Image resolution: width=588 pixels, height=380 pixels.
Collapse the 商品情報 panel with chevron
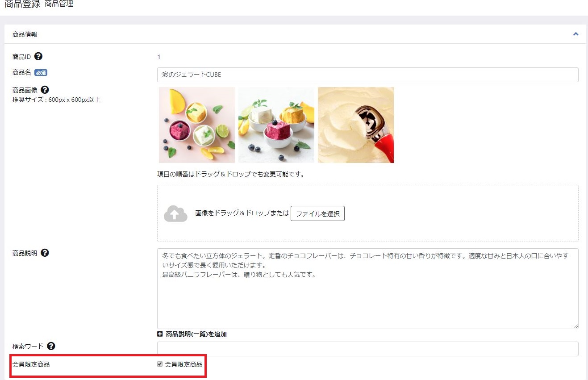575,34
